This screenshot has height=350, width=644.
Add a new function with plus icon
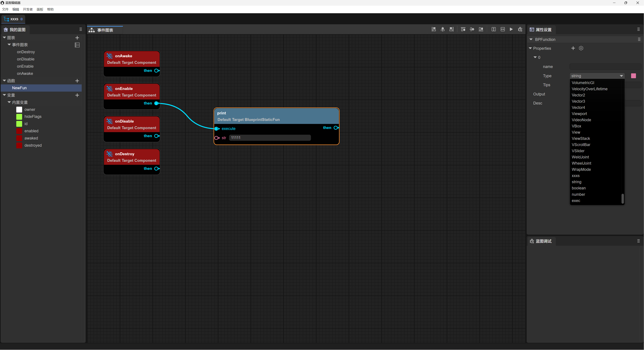pos(77,81)
